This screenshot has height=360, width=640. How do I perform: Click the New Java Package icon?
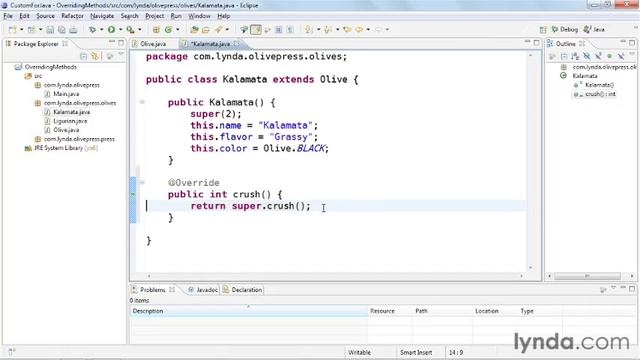coord(156,29)
